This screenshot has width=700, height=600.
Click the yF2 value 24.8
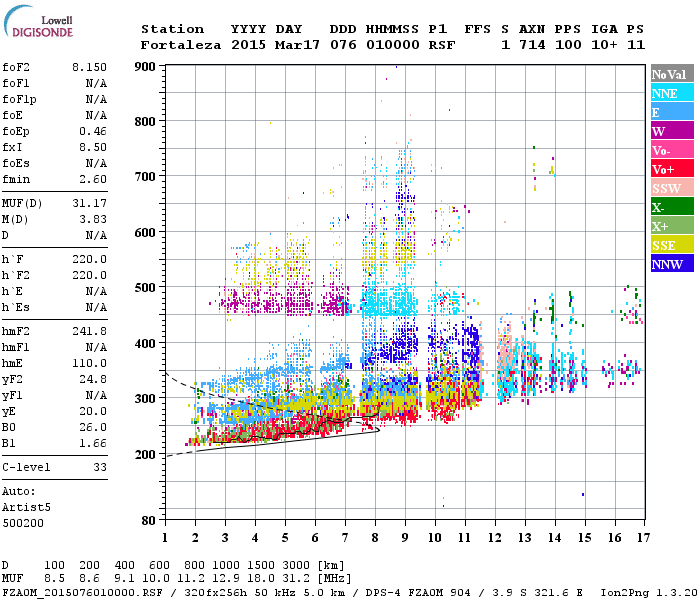93,379
